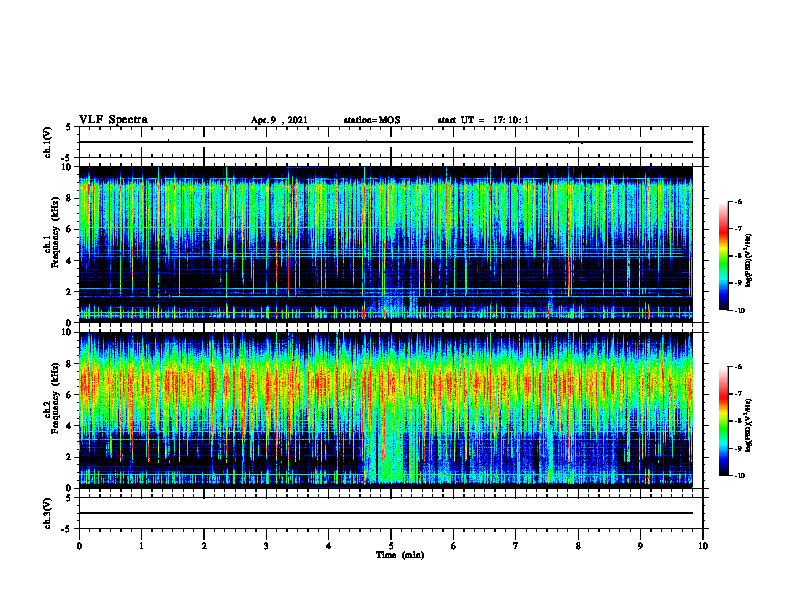Click time axis tick label "4"
This screenshot has width=792, height=612.
(329, 546)
